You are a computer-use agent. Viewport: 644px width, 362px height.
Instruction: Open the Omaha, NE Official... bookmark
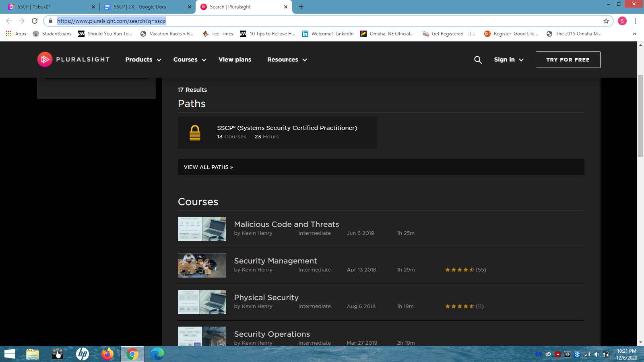387,34
